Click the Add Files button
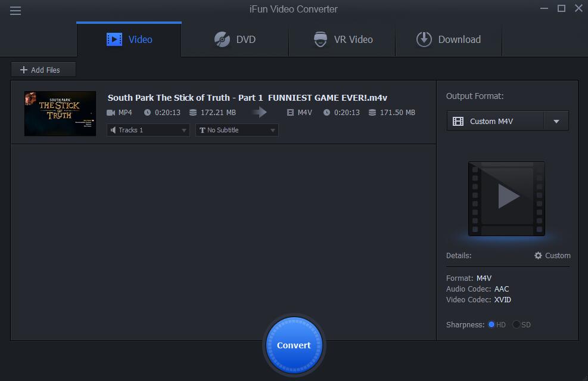Screen dimensions: 588x381 pos(43,70)
